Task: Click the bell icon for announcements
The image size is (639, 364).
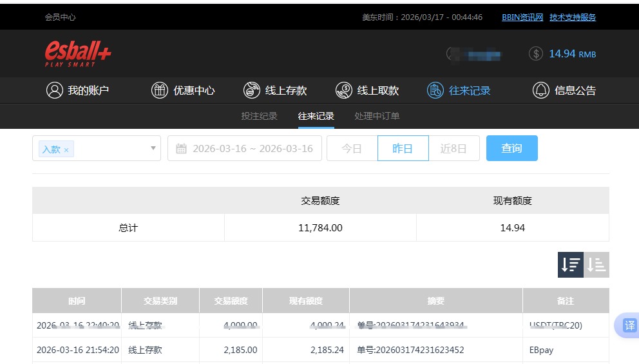Action: 541,90
